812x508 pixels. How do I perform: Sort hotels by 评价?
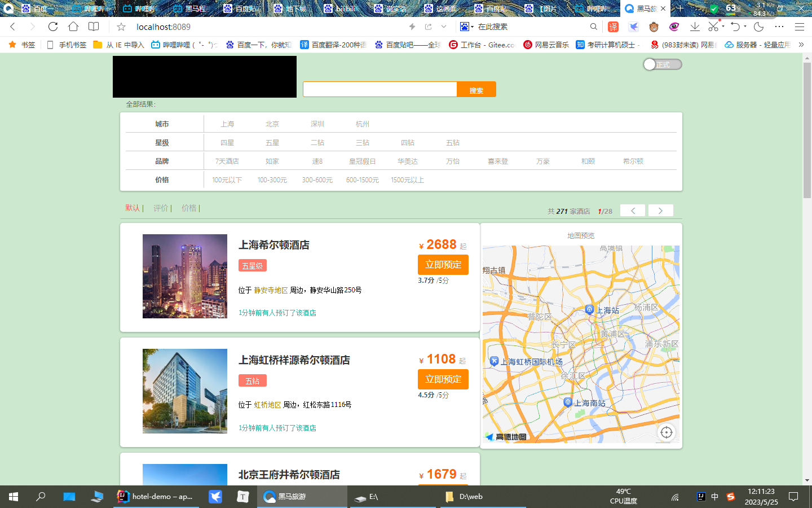click(161, 208)
